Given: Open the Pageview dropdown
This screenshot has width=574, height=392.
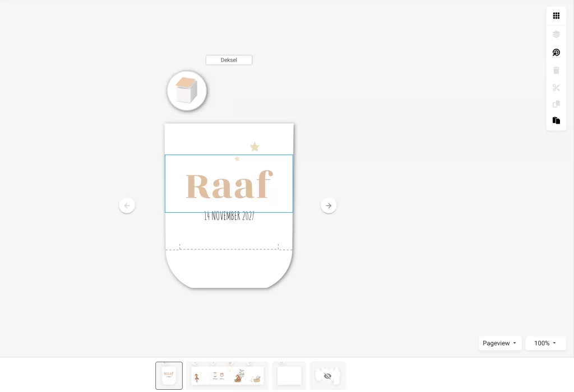Looking at the screenshot, I should 499,343.
